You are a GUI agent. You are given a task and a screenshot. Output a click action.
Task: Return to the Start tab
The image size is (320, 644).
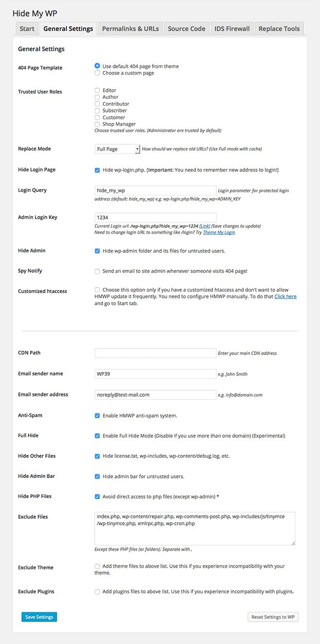click(x=27, y=28)
